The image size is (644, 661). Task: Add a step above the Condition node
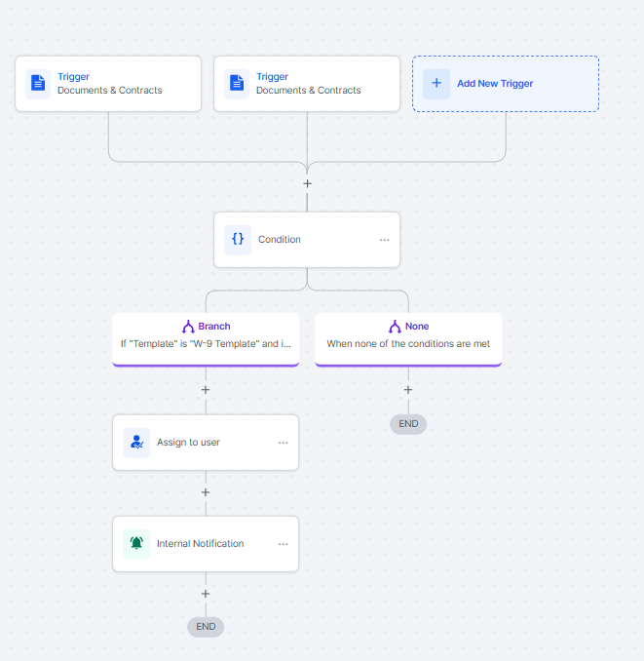[x=307, y=184]
